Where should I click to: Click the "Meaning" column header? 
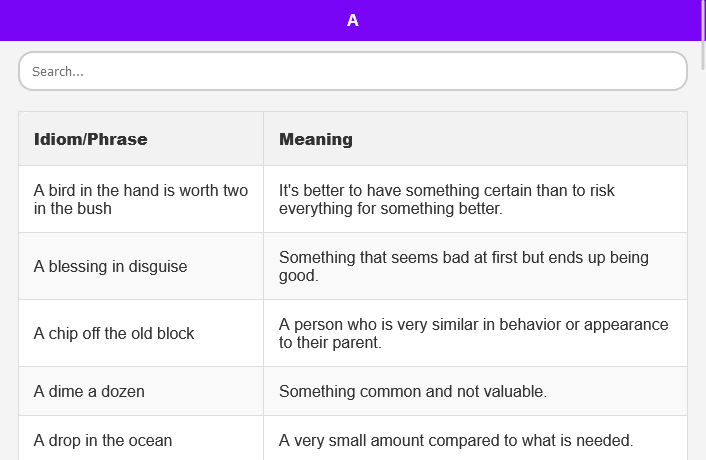pos(316,139)
